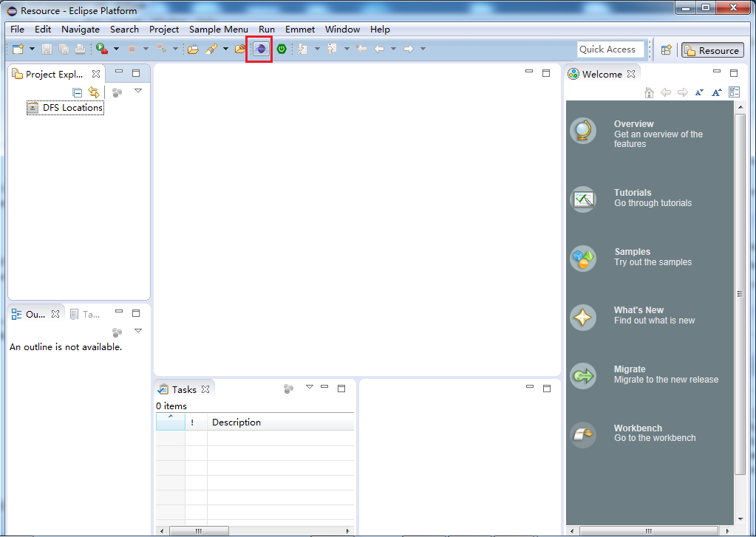756x537 pixels.
Task: Collapse All in Project Explorer
Action: (x=77, y=92)
